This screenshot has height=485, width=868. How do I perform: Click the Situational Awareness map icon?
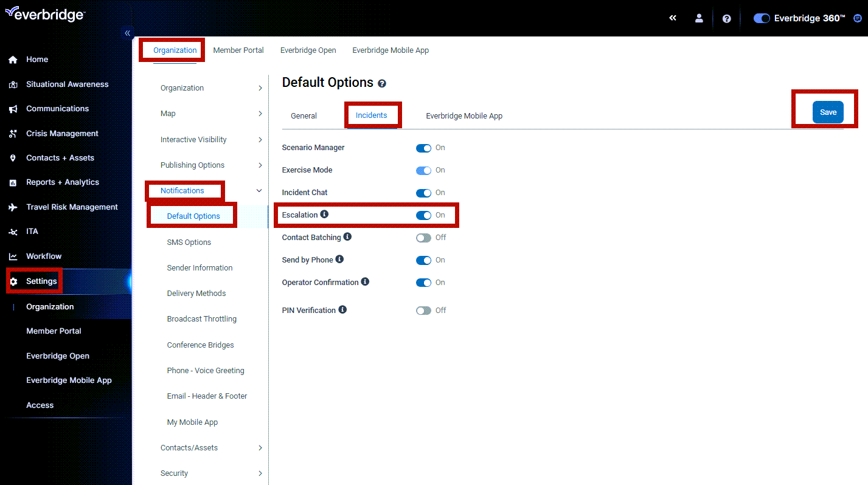13,84
